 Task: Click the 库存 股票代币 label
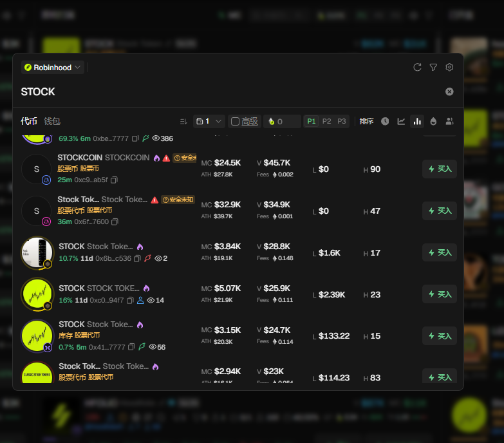[79, 335]
